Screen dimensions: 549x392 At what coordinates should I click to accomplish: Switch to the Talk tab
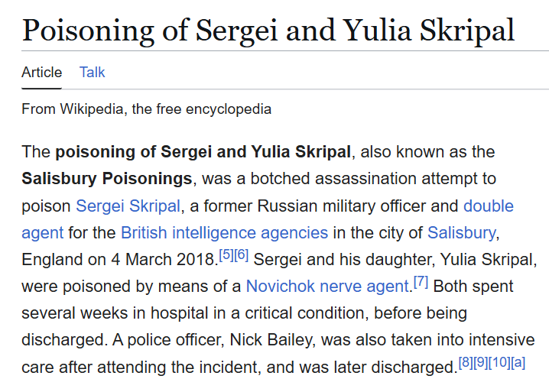pyautogui.click(x=92, y=73)
